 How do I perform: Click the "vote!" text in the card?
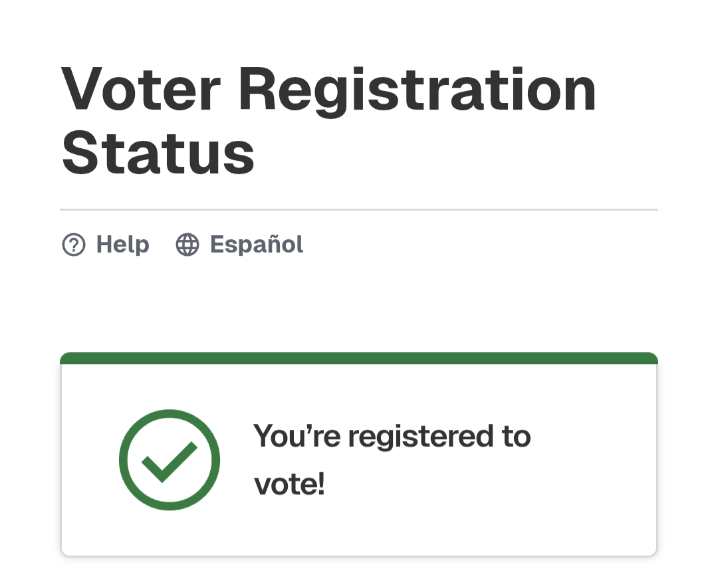click(x=289, y=485)
